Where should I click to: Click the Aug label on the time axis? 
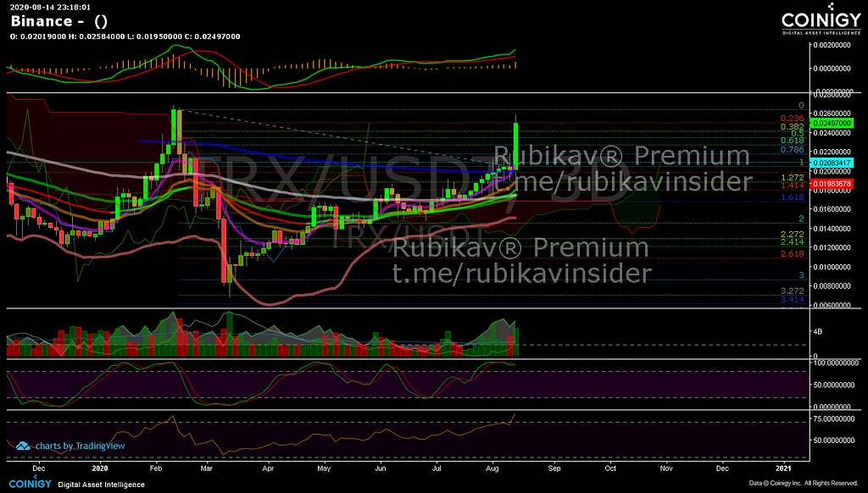(x=492, y=468)
